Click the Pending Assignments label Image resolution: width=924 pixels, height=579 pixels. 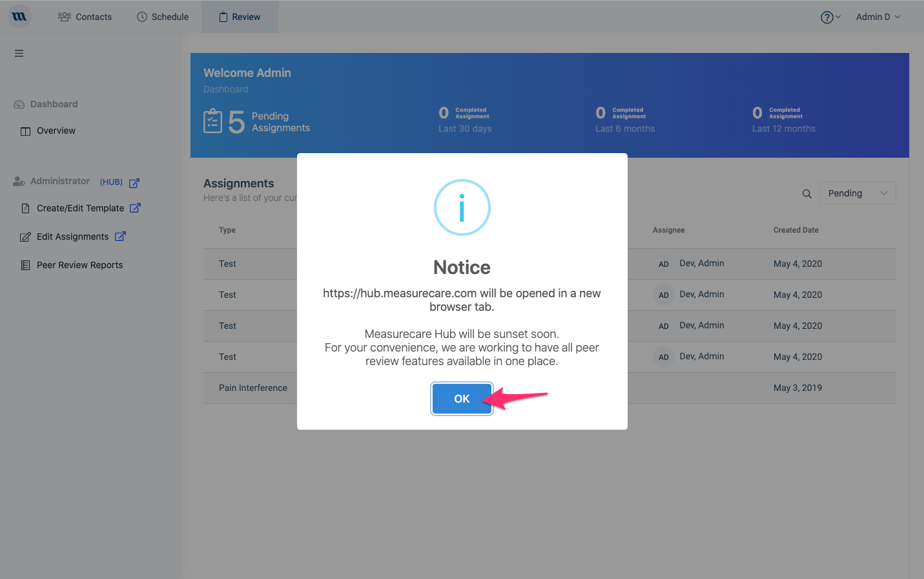click(281, 121)
